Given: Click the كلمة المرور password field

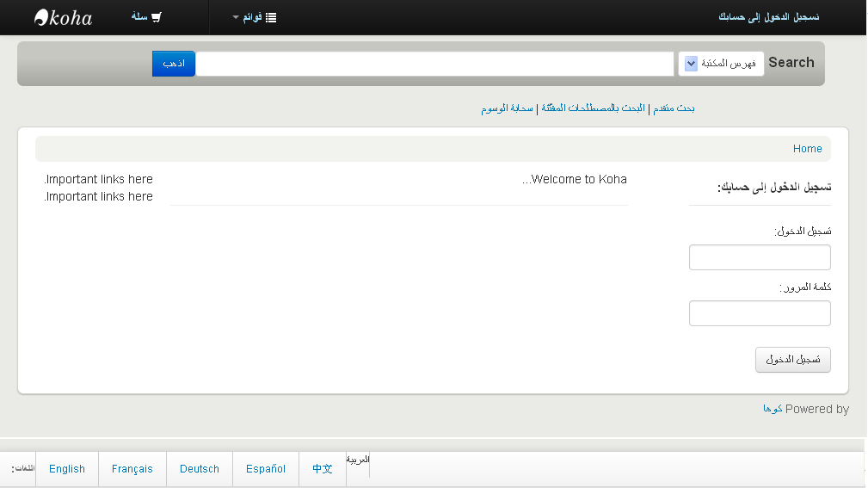Looking at the screenshot, I should pyautogui.click(x=760, y=313).
